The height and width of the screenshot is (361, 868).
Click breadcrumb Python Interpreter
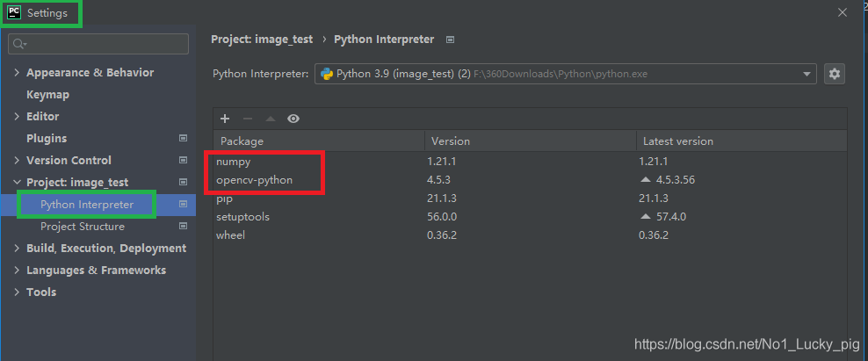click(x=384, y=40)
